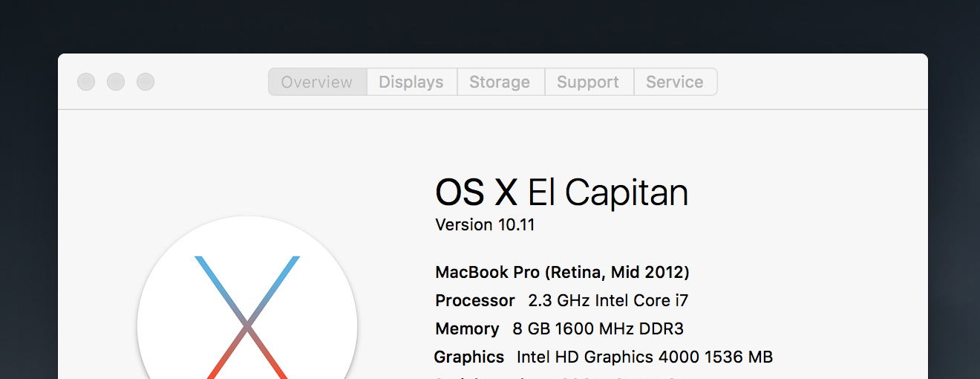Click the Memory label

pos(467,328)
